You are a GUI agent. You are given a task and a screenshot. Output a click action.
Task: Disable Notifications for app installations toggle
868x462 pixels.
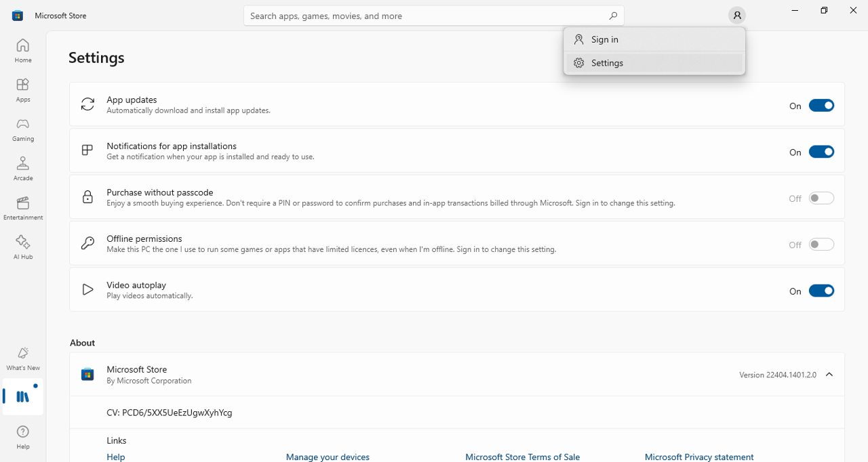pos(821,152)
